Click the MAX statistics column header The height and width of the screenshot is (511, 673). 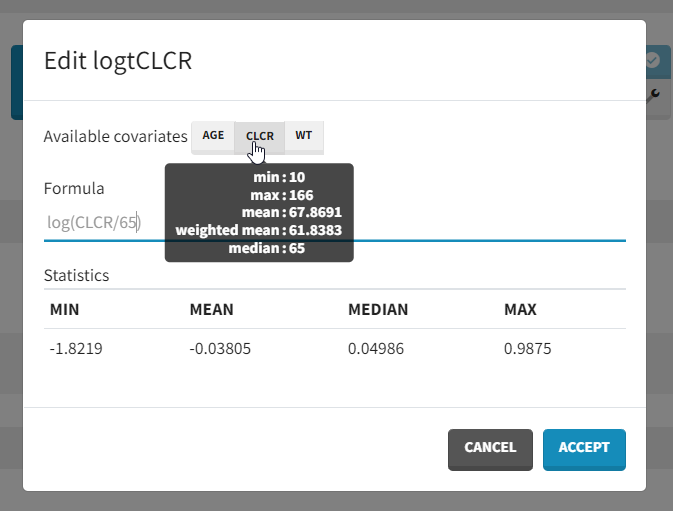(520, 310)
